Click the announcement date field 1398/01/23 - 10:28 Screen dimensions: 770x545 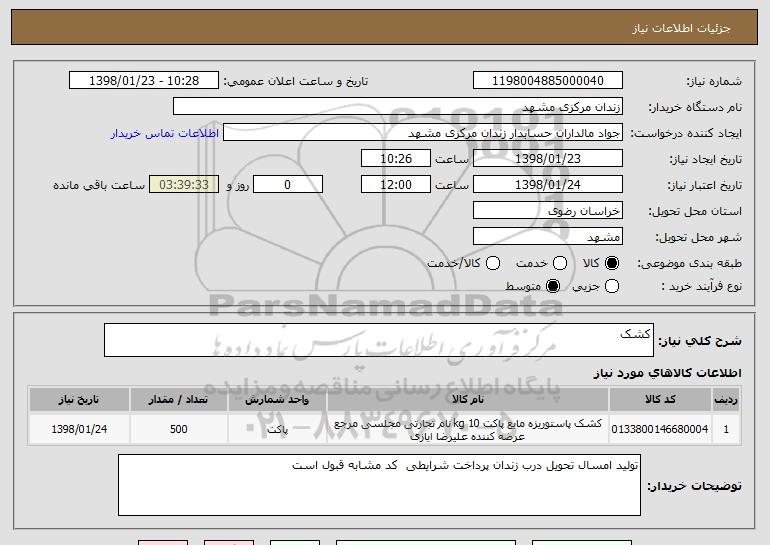click(x=144, y=81)
